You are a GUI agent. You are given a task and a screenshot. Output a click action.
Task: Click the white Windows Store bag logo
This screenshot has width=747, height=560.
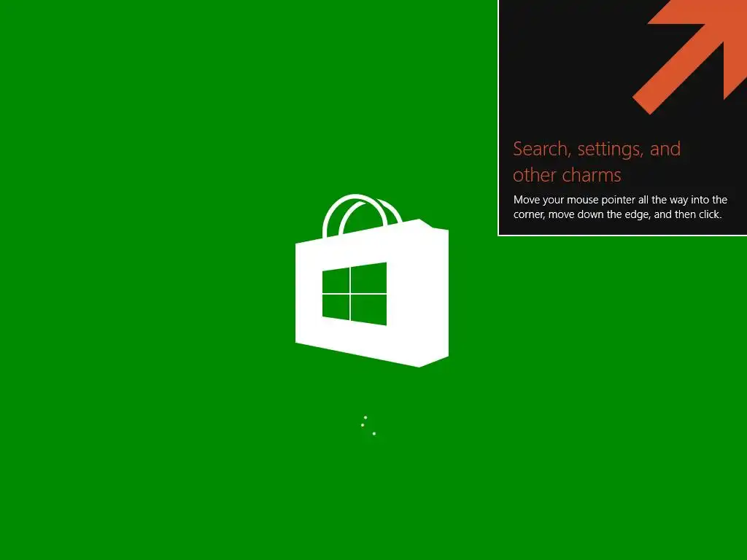coord(371,281)
